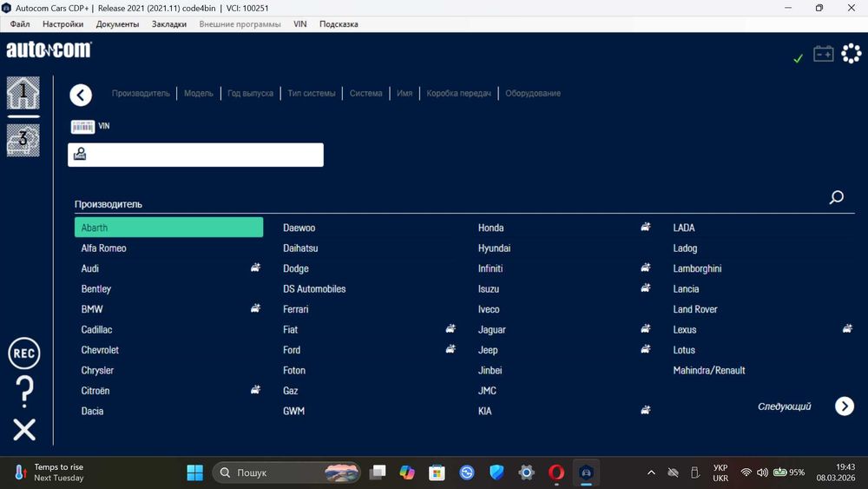Click the back arrow button
Viewport: 868px width, 489px height.
pyautogui.click(x=81, y=96)
